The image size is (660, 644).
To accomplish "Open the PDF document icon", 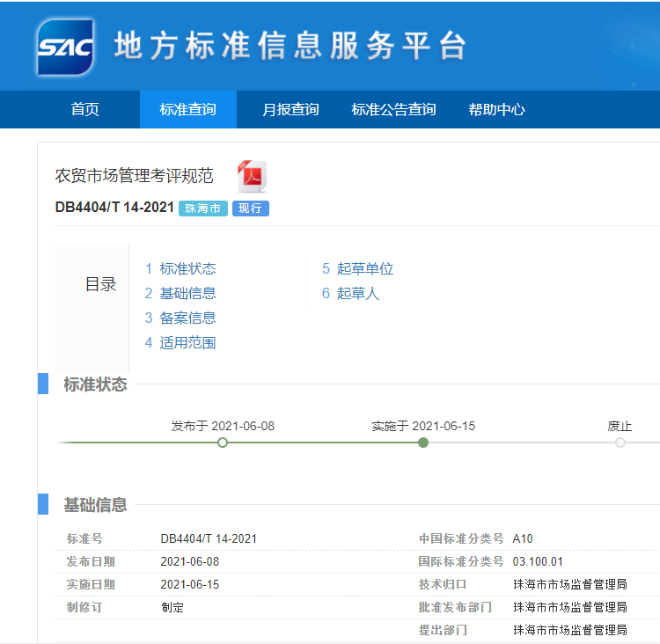I will [x=253, y=176].
